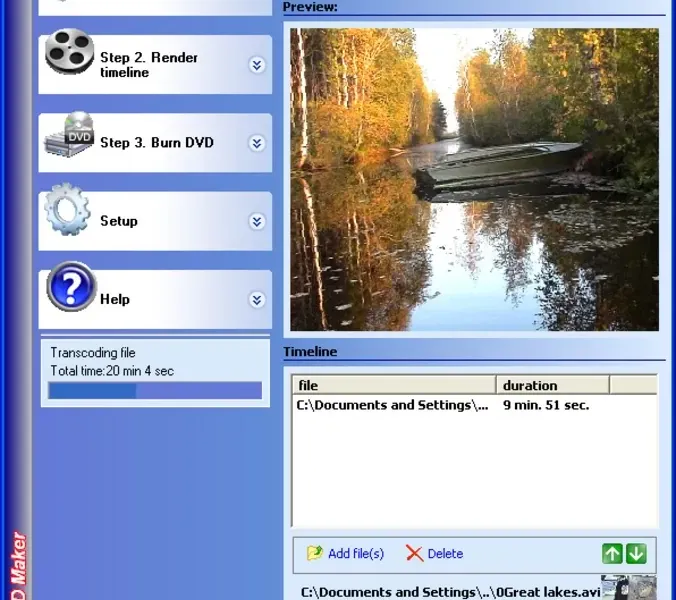Click the blue question mark Help icon
This screenshot has width=676, height=600.
tap(71, 287)
